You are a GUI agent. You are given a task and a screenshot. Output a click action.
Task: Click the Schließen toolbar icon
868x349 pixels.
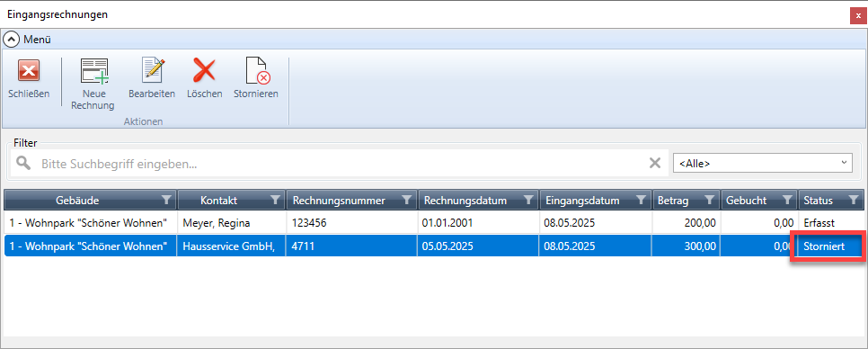pyautogui.click(x=29, y=71)
